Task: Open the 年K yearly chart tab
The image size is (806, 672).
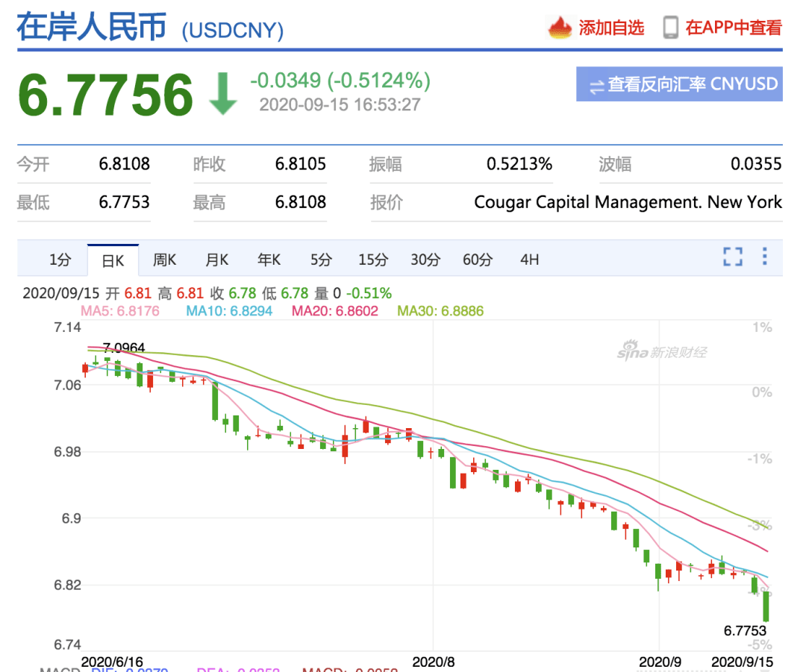Action: coord(269,260)
